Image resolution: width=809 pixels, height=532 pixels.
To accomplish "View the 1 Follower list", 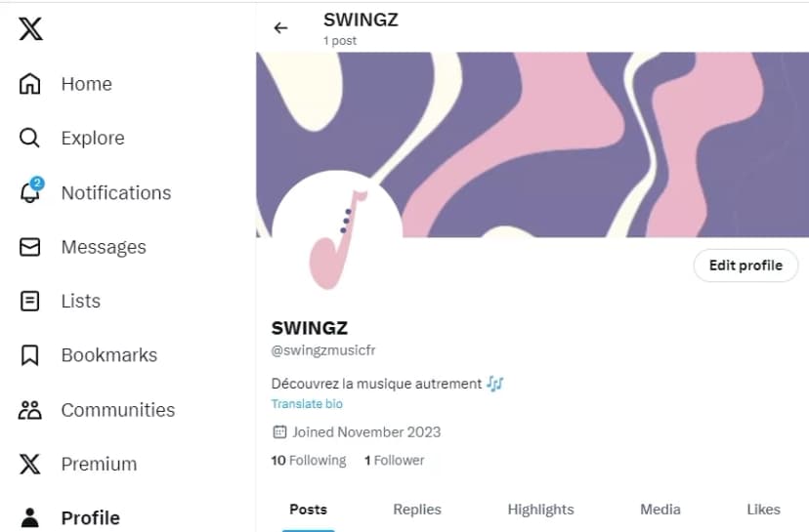I will pos(395,460).
